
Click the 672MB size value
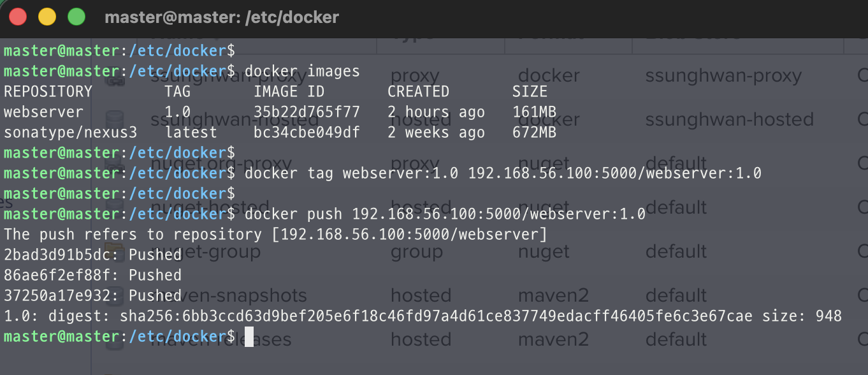coord(534,133)
